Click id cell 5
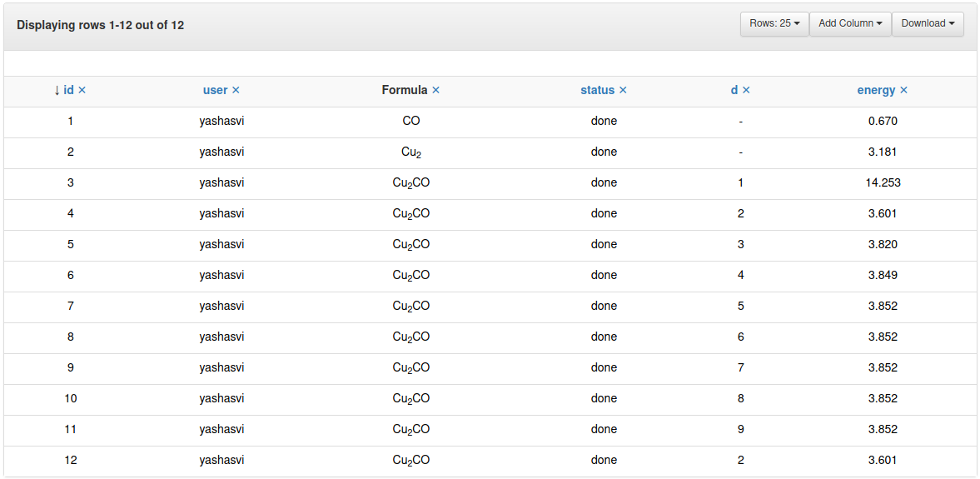The width and height of the screenshot is (980, 479). pos(71,245)
